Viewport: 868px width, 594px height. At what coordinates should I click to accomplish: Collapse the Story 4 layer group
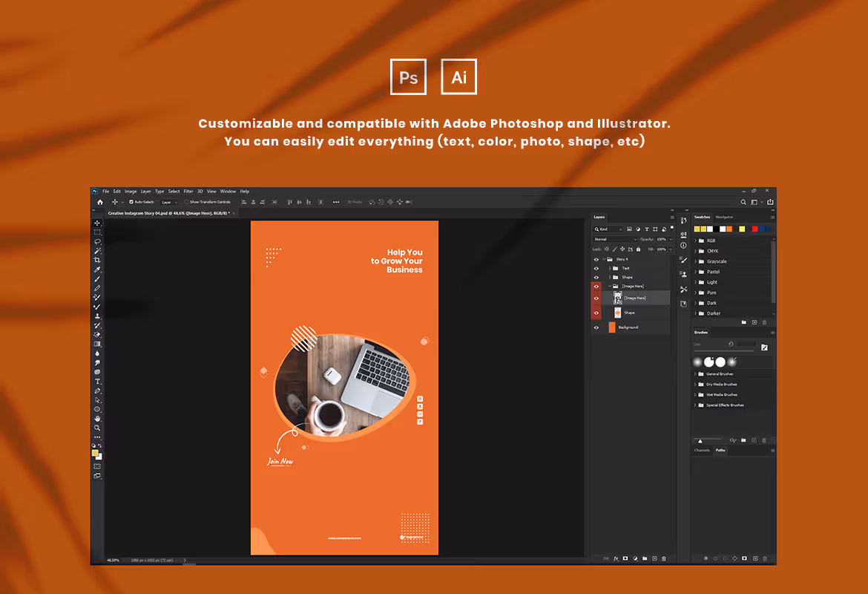pyautogui.click(x=604, y=259)
